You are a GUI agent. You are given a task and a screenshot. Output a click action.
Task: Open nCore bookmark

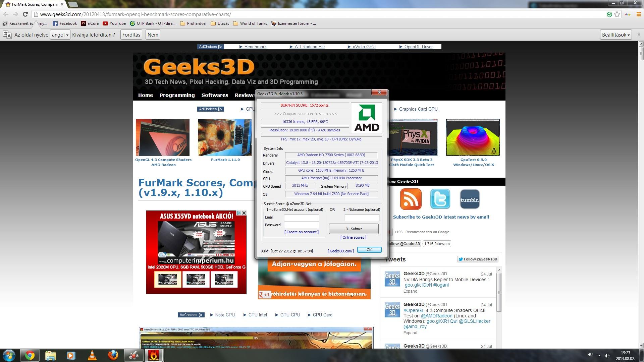tap(90, 23)
